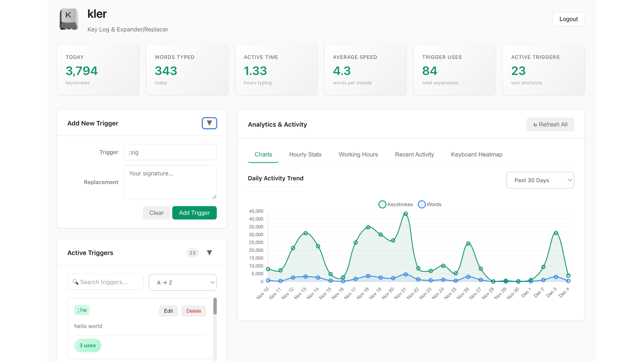
Task: Collapse the Active Triggers list
Action: (x=209, y=253)
